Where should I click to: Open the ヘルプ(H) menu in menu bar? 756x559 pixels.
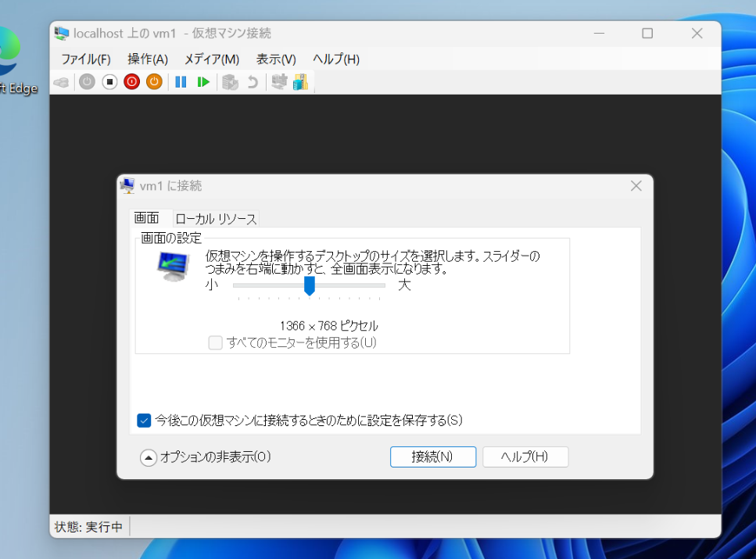point(336,59)
